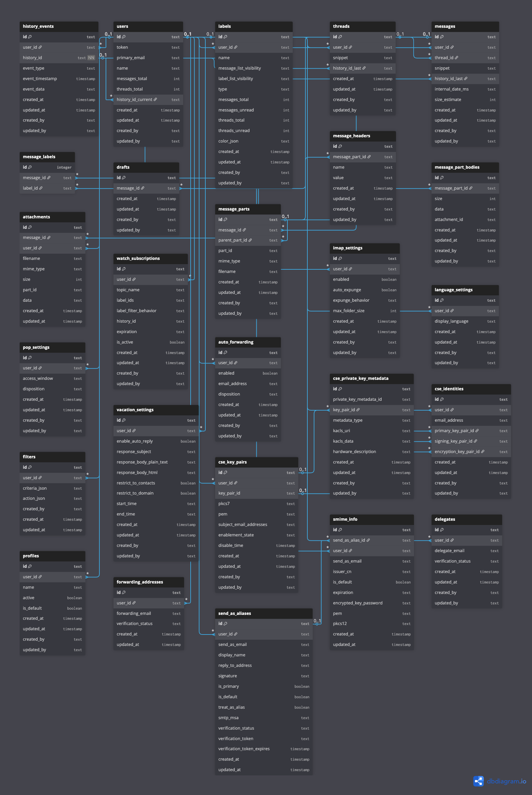Click the link icon beside primary_key_pair_id
This screenshot has width=532, height=795.
[477, 431]
